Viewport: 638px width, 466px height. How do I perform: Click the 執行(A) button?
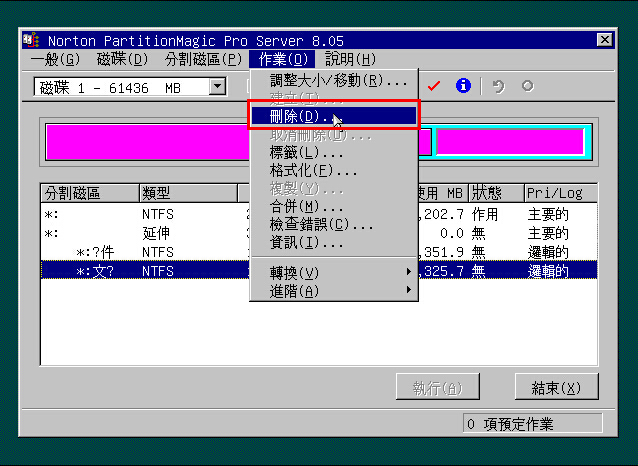[x=437, y=387]
